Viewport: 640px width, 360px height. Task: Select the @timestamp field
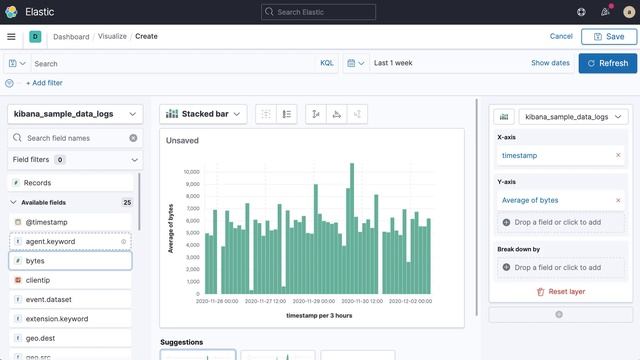pyautogui.click(x=70, y=222)
